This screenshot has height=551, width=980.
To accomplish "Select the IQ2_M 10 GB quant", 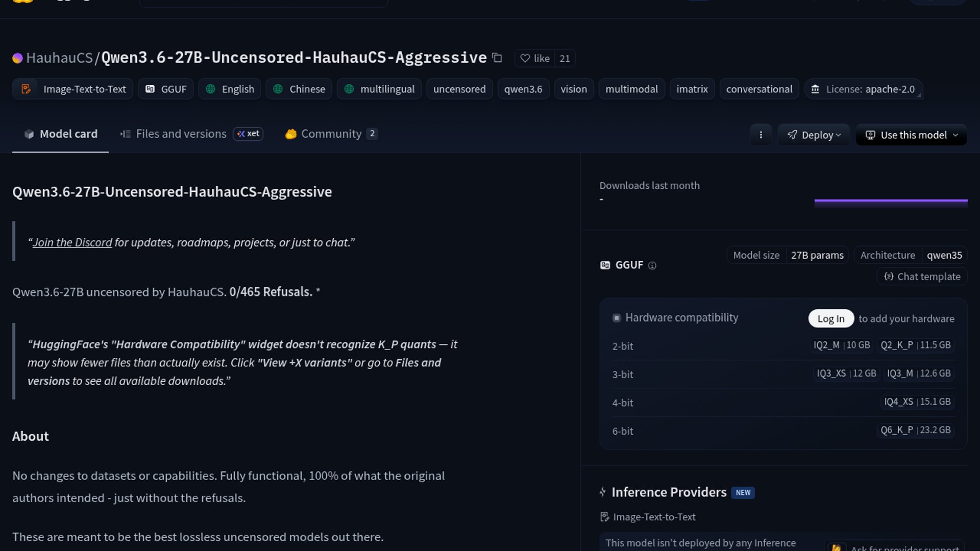I will tap(841, 345).
